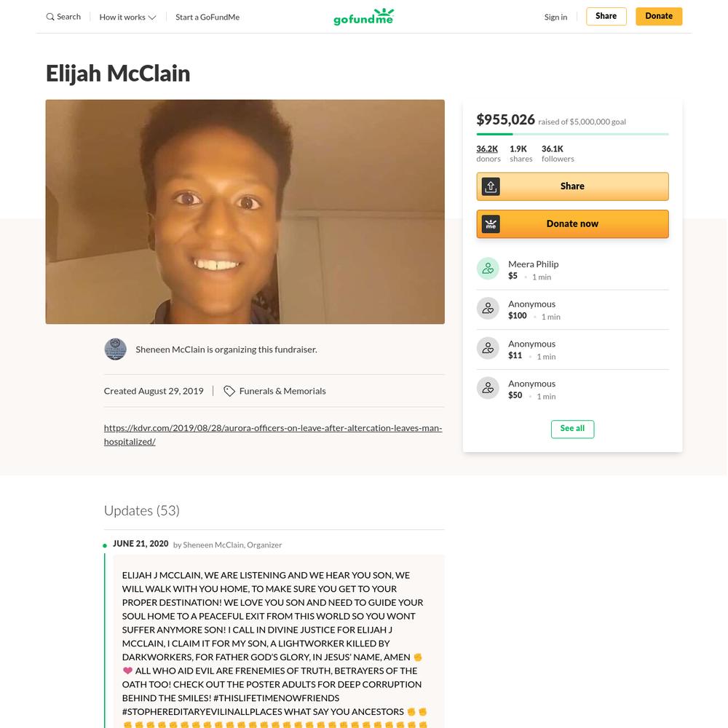
Task: Click the fundraising progress bar
Action: (572, 134)
